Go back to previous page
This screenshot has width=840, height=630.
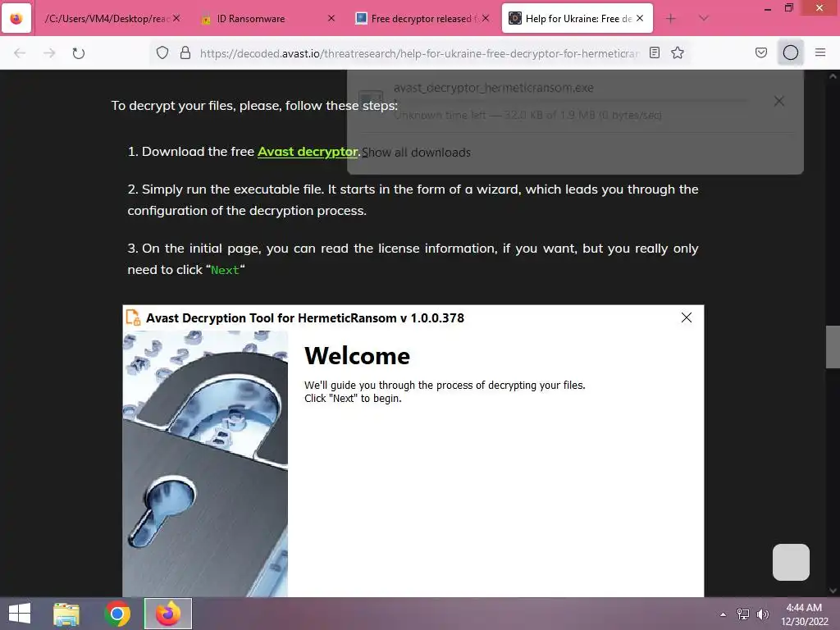coord(20,53)
